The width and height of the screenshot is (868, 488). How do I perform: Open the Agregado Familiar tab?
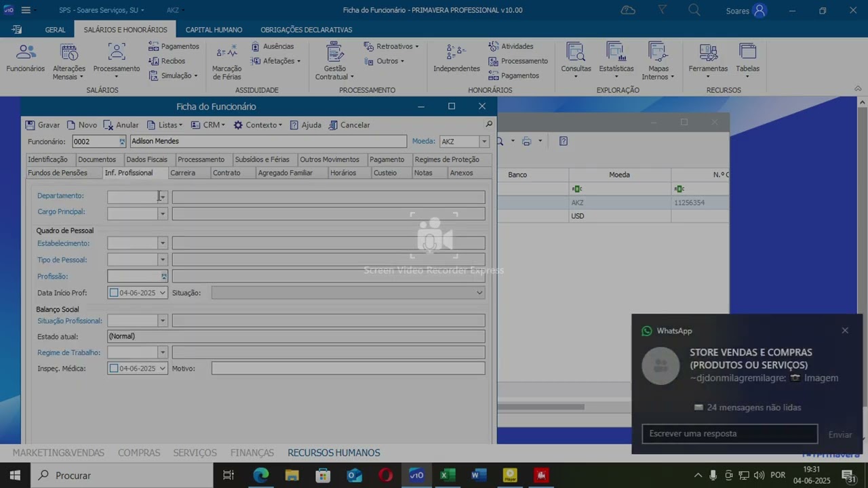coord(285,173)
